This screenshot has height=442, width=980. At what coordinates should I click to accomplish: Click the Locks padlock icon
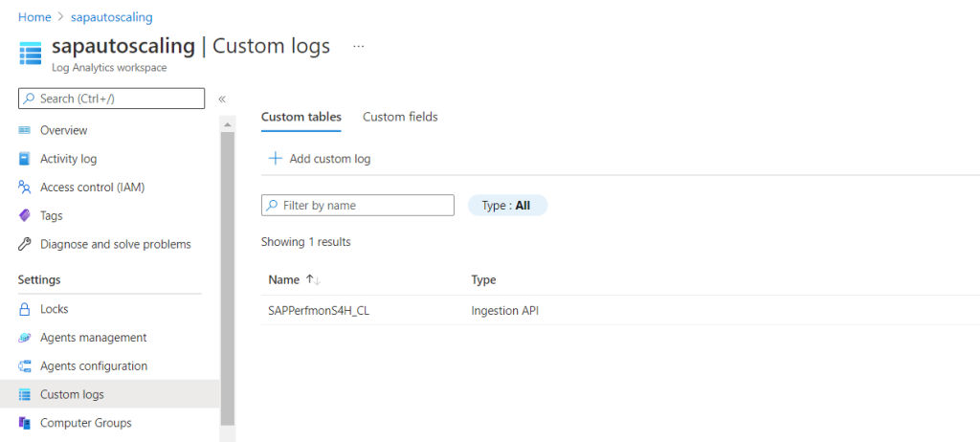coord(24,309)
